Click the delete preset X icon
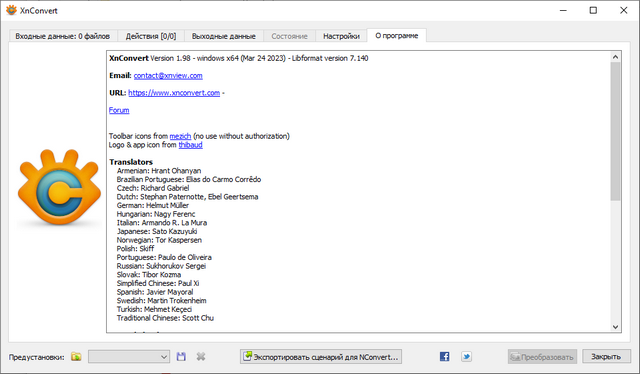640x374 pixels. coord(200,356)
